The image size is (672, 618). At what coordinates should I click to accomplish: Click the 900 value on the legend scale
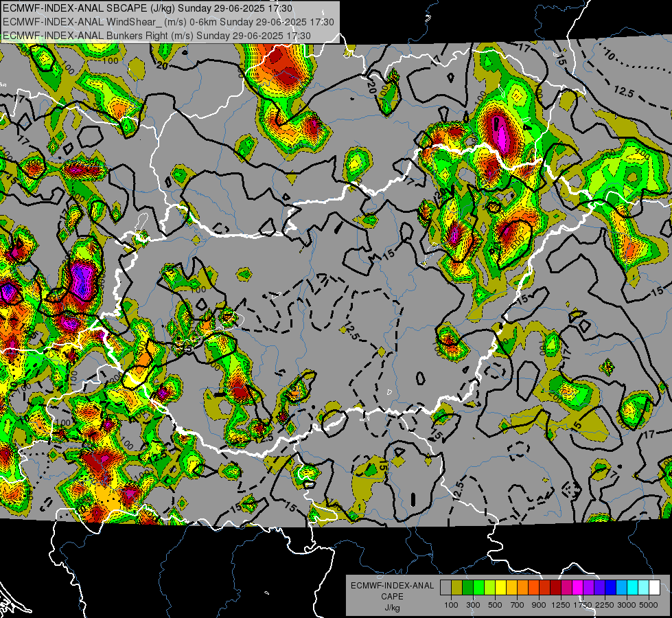tap(539, 605)
